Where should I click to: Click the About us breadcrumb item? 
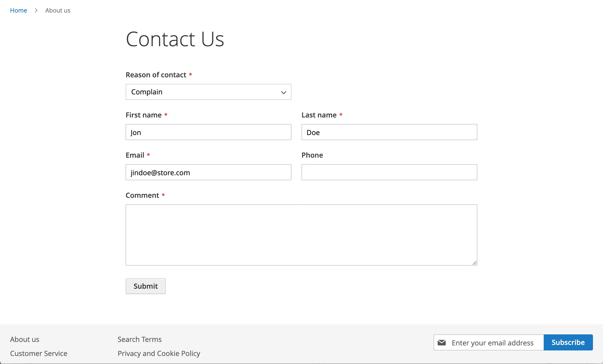click(x=58, y=10)
